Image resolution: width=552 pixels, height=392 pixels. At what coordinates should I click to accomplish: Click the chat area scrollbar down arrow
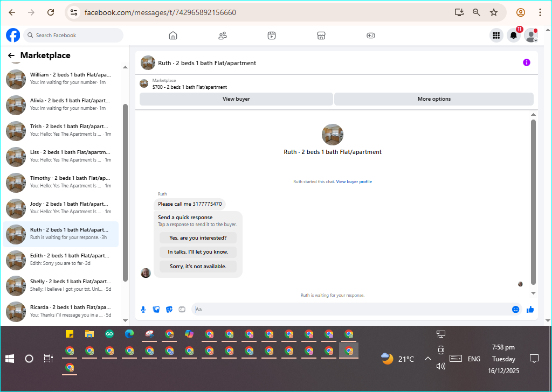pos(533,293)
